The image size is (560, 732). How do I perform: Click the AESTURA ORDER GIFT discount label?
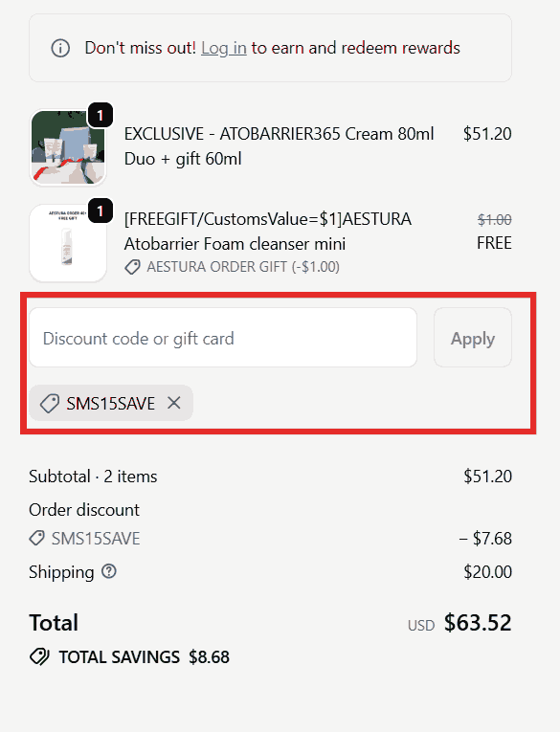click(x=243, y=267)
